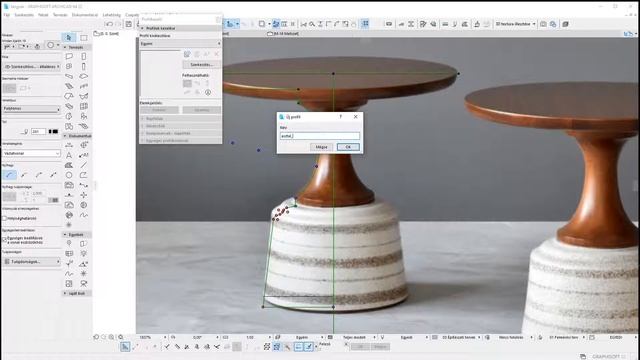Choose the straight Line tool
This screenshot has height=360, width=640.
[84, 165]
